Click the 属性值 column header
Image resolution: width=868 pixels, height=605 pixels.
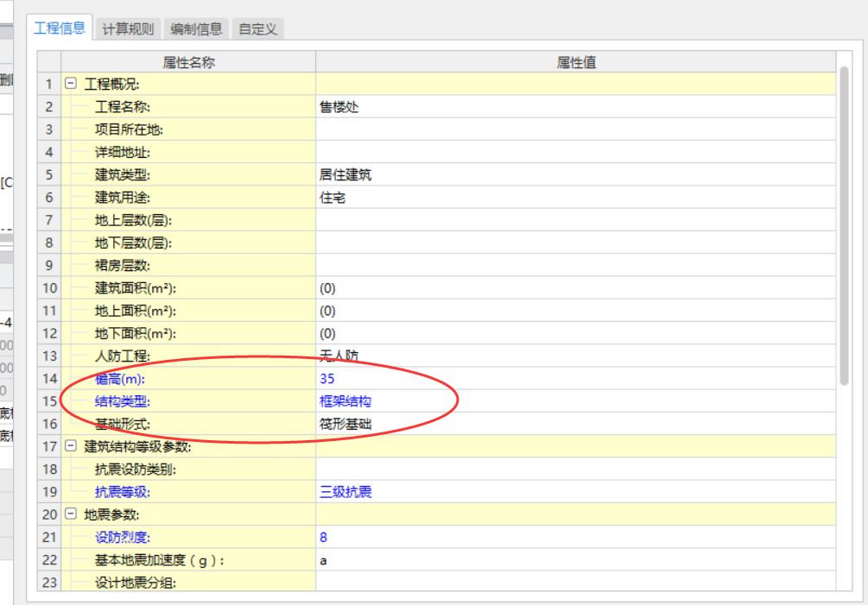(576, 62)
